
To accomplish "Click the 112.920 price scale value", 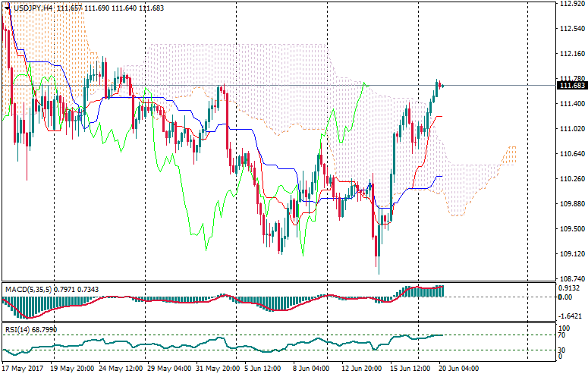I will click(570, 4).
